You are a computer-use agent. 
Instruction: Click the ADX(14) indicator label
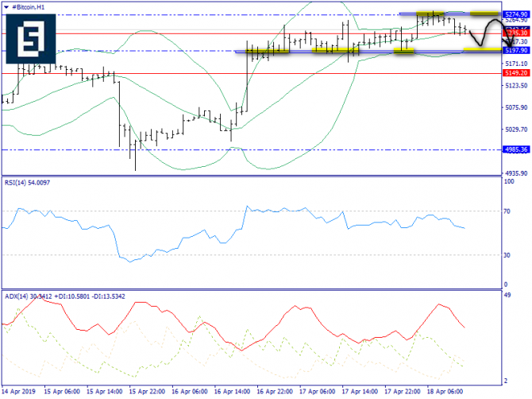coord(65,296)
